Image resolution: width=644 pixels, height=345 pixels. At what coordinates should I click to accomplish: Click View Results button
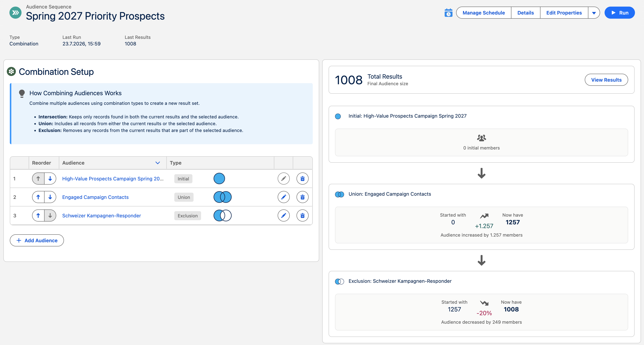[606, 80]
